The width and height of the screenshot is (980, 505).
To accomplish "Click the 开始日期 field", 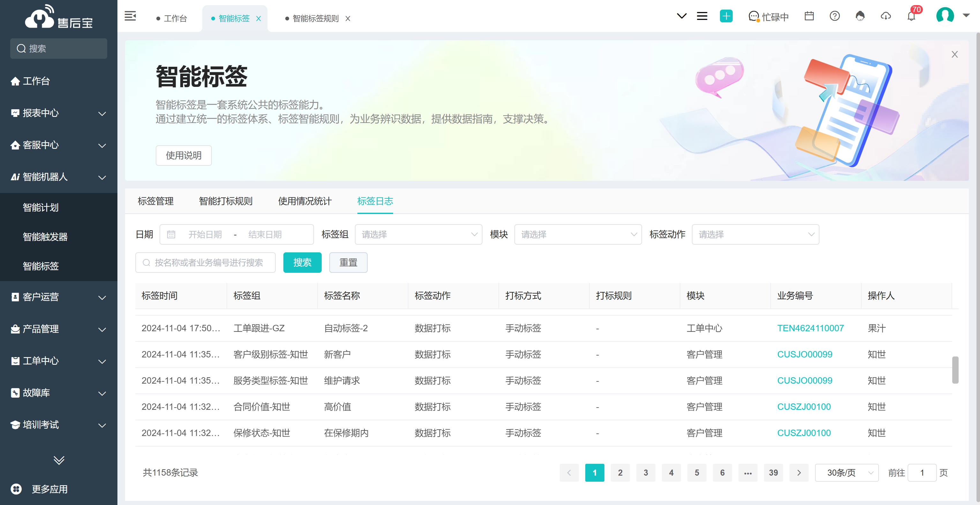I will coord(205,234).
